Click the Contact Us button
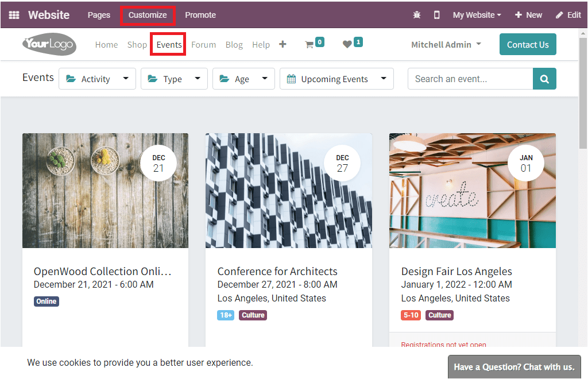This screenshot has width=588, height=379. pyautogui.click(x=527, y=44)
